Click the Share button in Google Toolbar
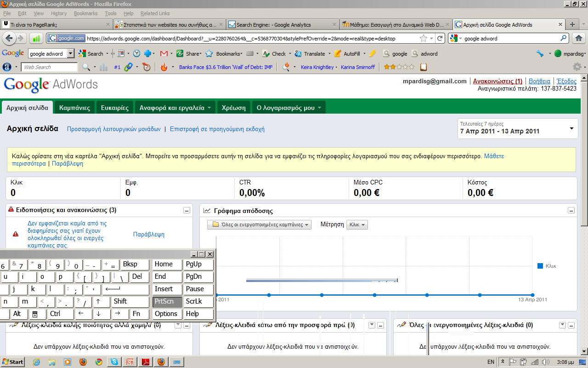This screenshot has width=588, height=368. 188,54
